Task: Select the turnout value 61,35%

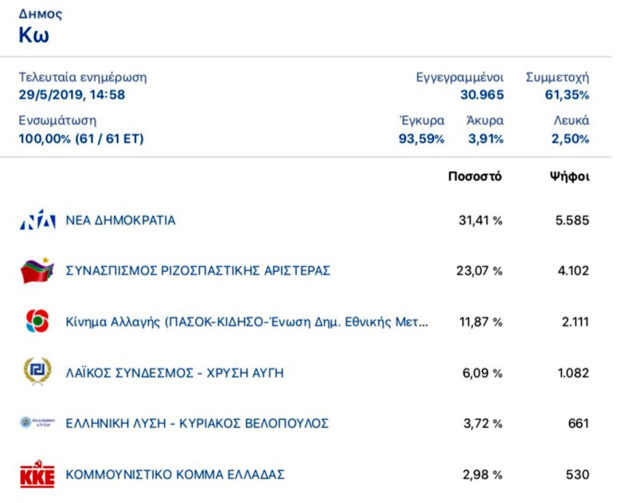Action: click(567, 95)
